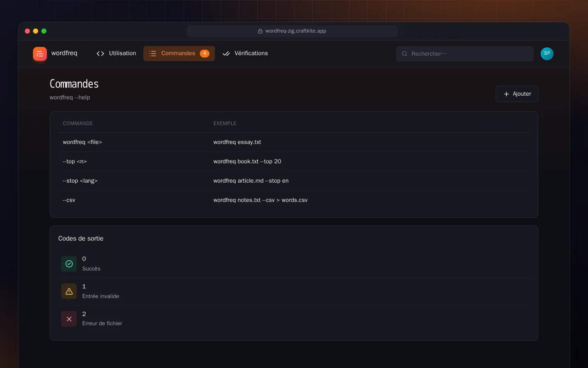Open the Utilisation tab
588x368 pixels.
click(x=116, y=53)
